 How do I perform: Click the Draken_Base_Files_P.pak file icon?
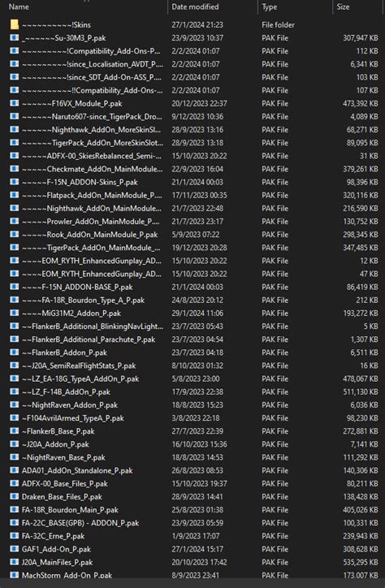click(15, 496)
